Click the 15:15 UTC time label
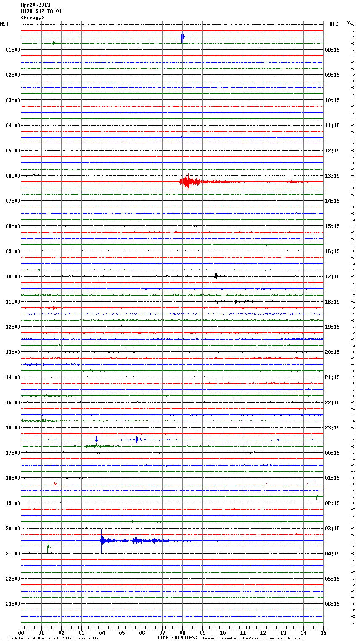The height and width of the screenshot is (644, 357). [332, 226]
